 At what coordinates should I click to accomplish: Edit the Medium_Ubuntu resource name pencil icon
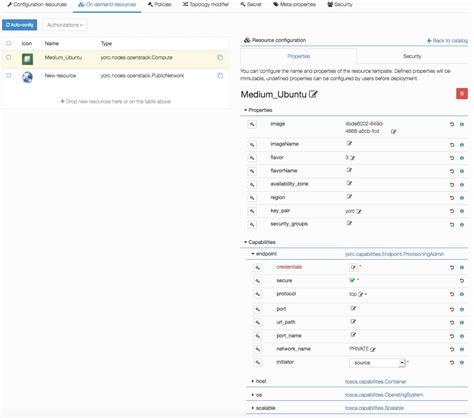point(313,94)
